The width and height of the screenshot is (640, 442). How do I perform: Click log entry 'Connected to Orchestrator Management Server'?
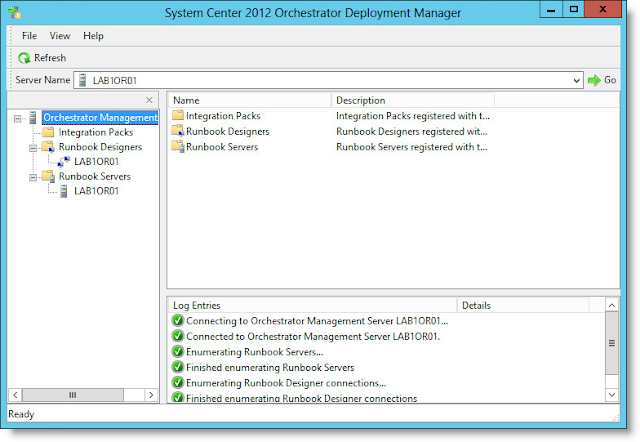click(313, 336)
